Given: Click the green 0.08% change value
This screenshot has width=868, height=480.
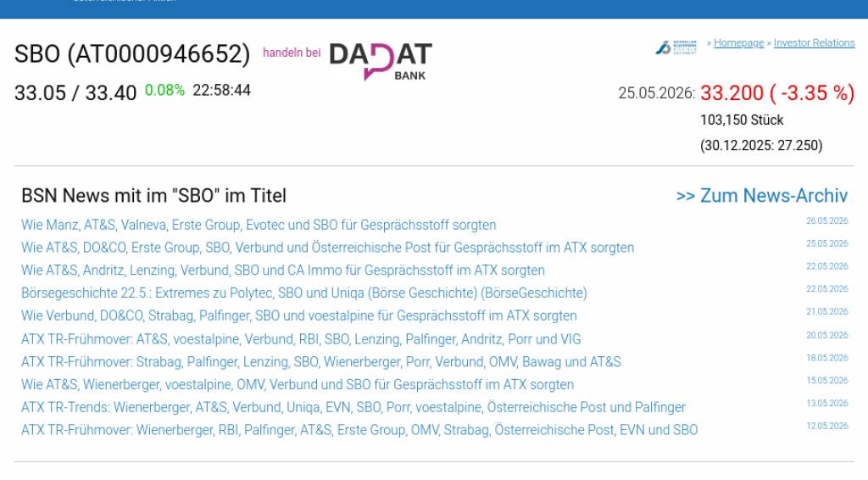Looking at the screenshot, I should point(164,90).
